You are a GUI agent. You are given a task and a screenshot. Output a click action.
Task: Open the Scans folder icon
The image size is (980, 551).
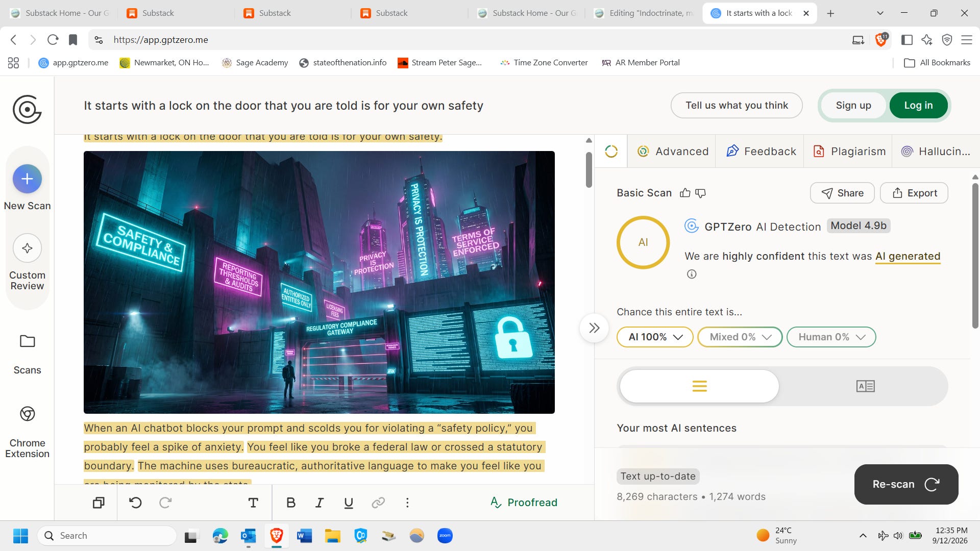[x=27, y=341]
